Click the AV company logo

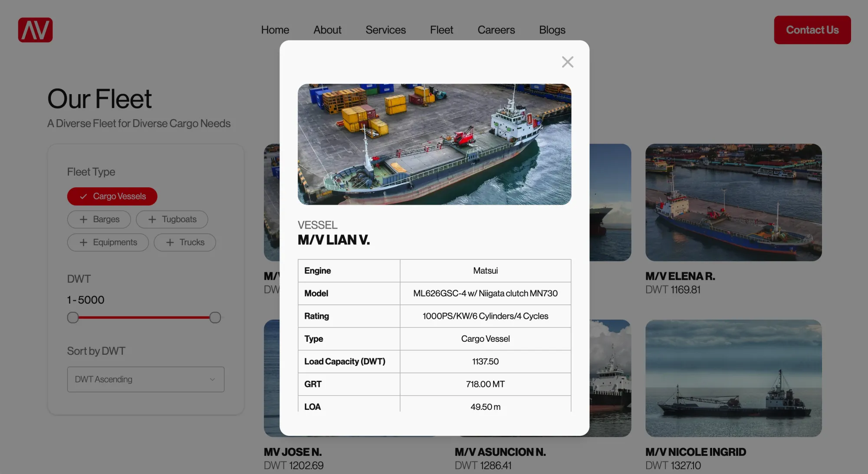click(35, 30)
